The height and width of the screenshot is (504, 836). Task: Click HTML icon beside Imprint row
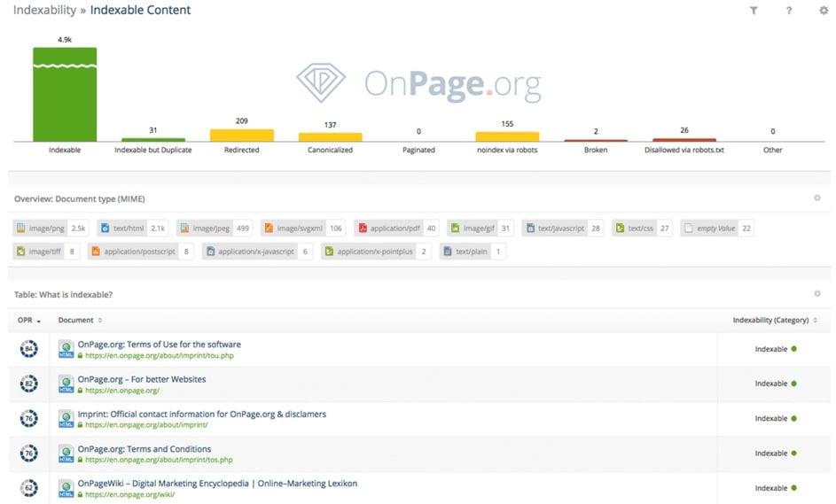pos(66,418)
